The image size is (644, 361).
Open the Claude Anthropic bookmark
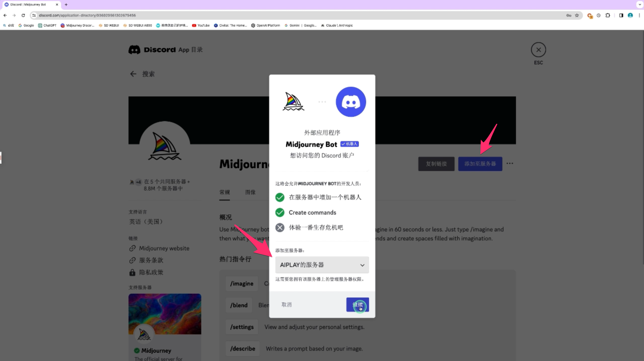337,25
